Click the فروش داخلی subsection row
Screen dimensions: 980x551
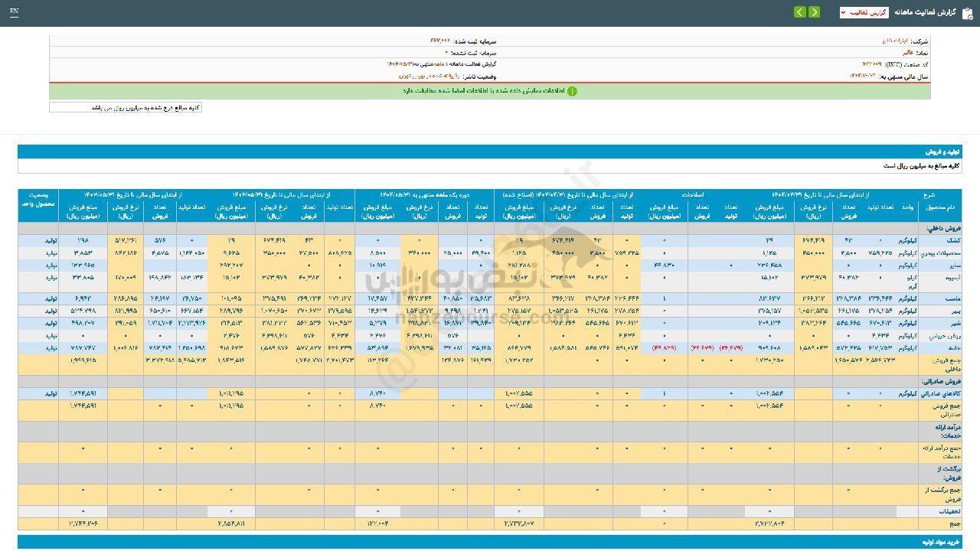click(941, 228)
